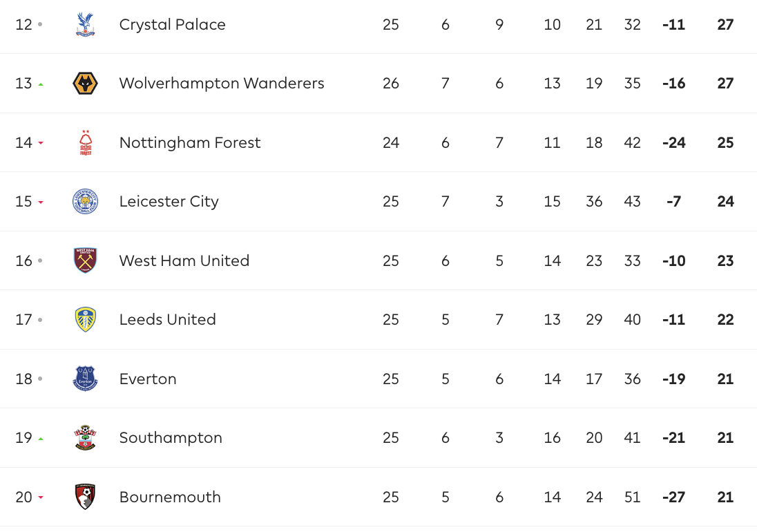
Task: Open the Crystal Palace team link
Action: coord(172,25)
